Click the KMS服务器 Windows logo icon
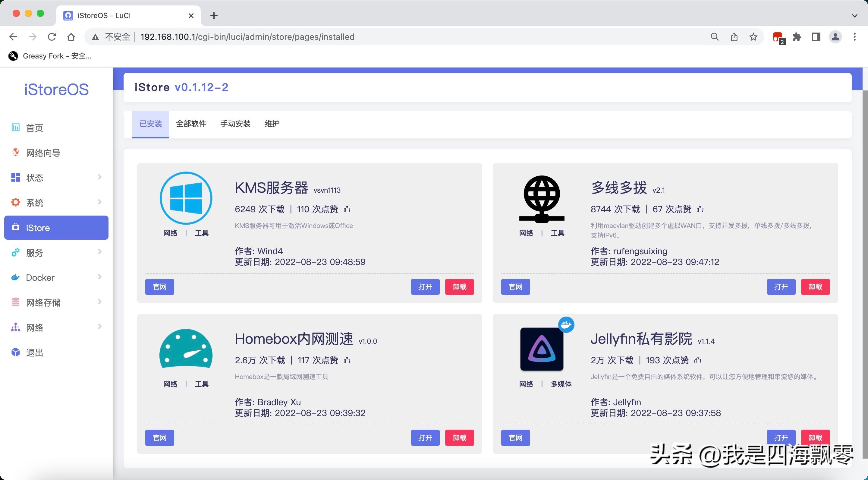This screenshot has height=480, width=868. tap(186, 198)
